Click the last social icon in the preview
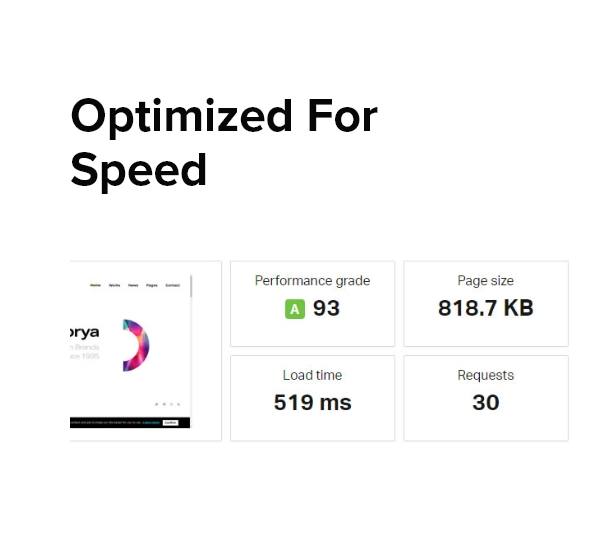Screen dimensions: 616x549 pyautogui.click(x=178, y=404)
